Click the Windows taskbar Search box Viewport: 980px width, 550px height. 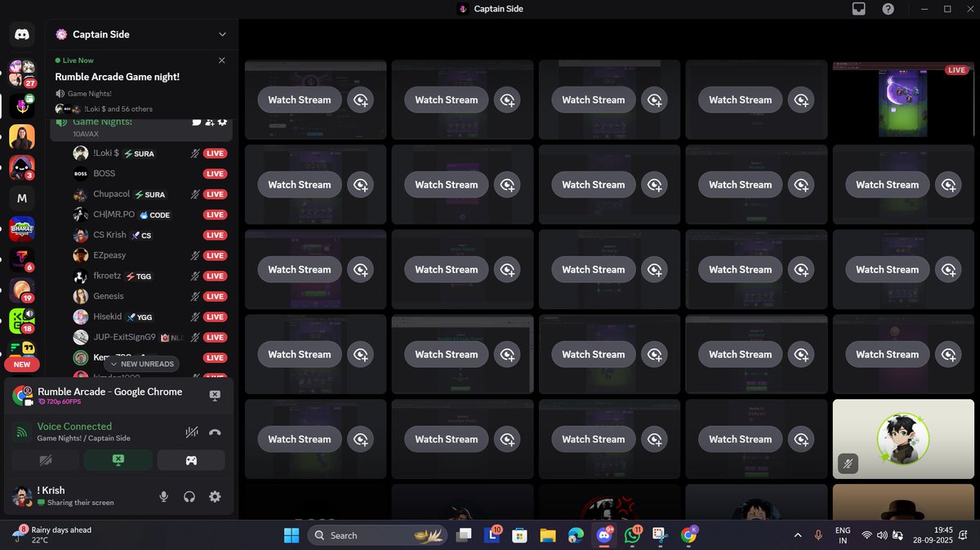tap(377, 535)
